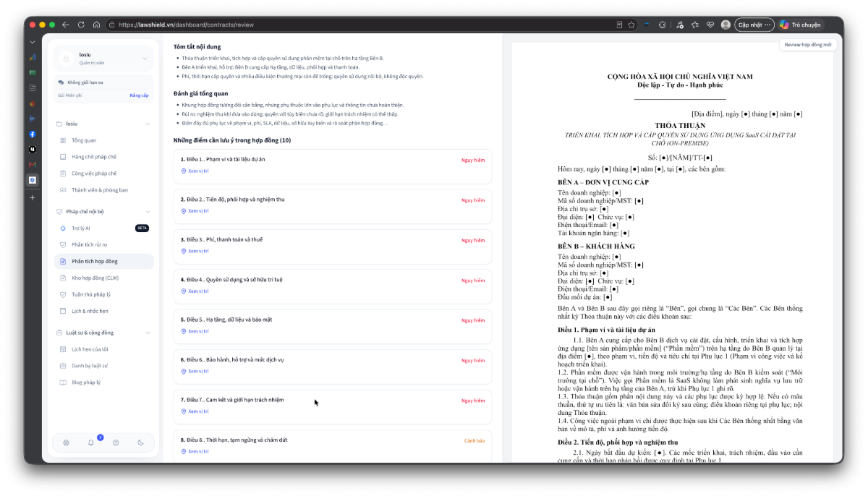Click Xem vị trí under Điều 1 Phạm vi

195,171
